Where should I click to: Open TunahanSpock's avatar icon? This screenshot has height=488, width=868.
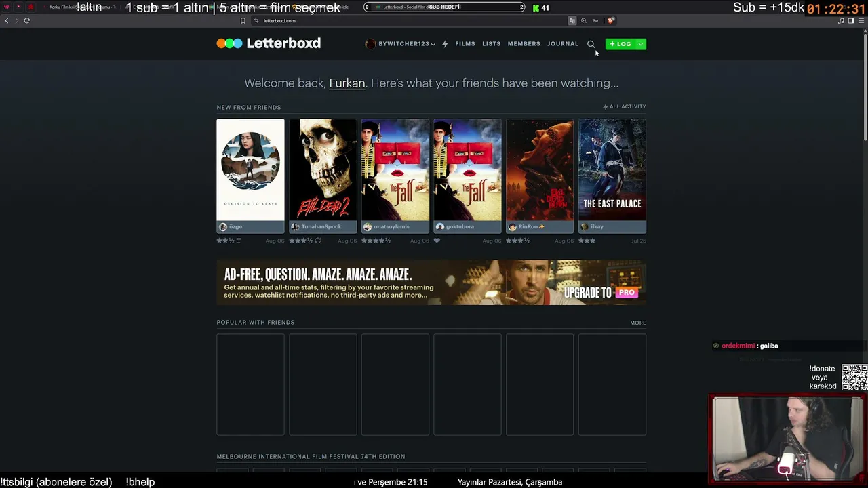[295, 227]
